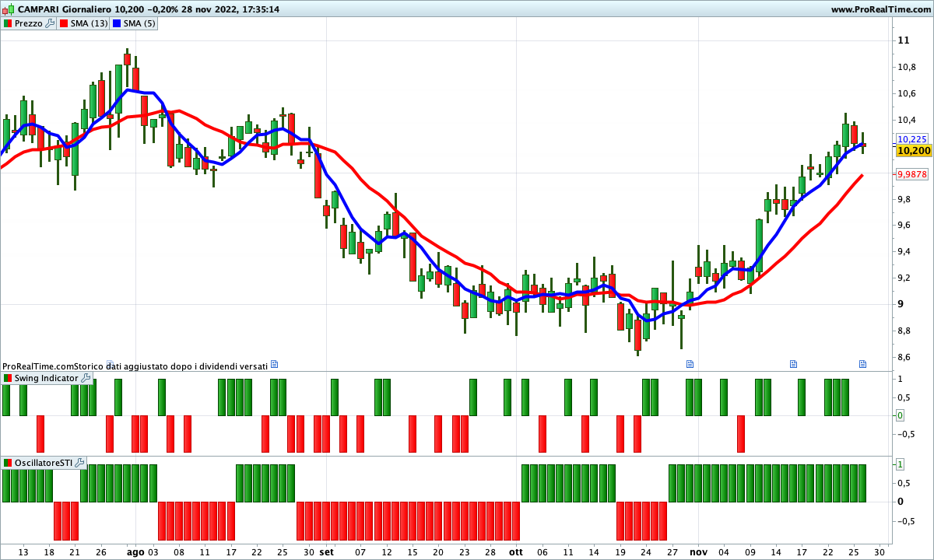Click the green-boxed 1 value on OscillatoreSTI
Image resolution: width=934 pixels, height=560 pixels.
pyautogui.click(x=900, y=464)
